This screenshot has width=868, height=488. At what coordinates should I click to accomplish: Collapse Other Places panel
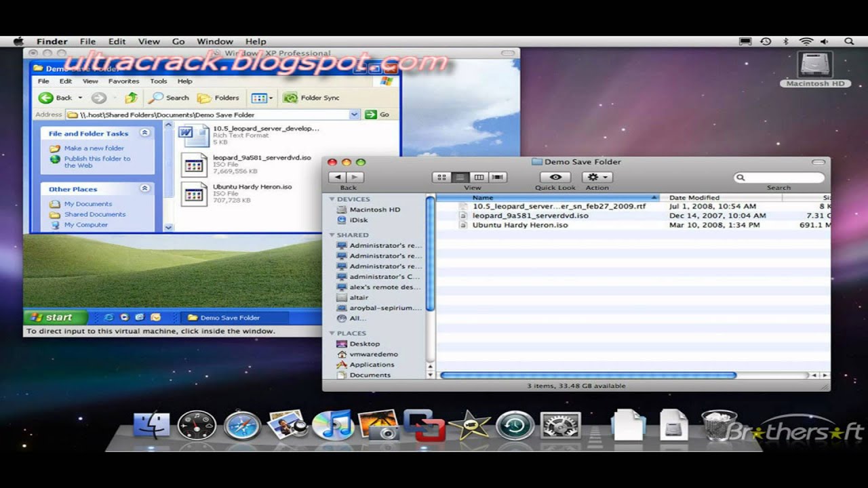(144, 188)
